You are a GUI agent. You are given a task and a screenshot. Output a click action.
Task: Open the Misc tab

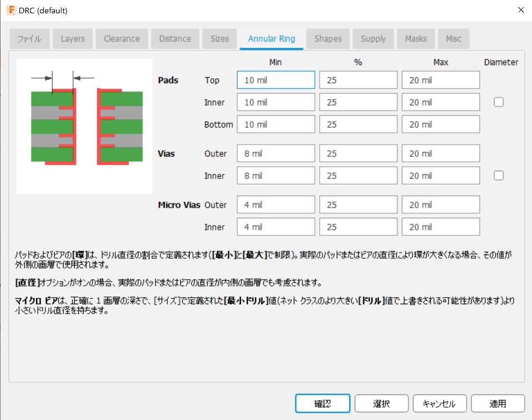click(453, 38)
